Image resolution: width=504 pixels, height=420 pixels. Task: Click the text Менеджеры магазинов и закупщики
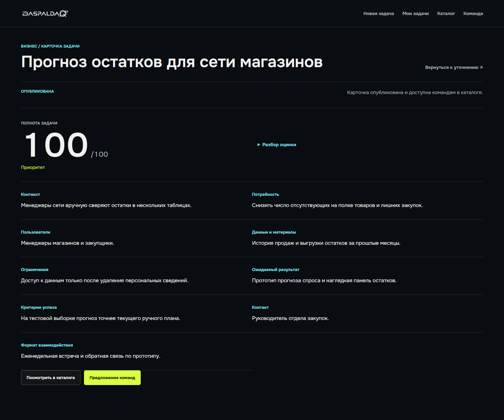68,243
